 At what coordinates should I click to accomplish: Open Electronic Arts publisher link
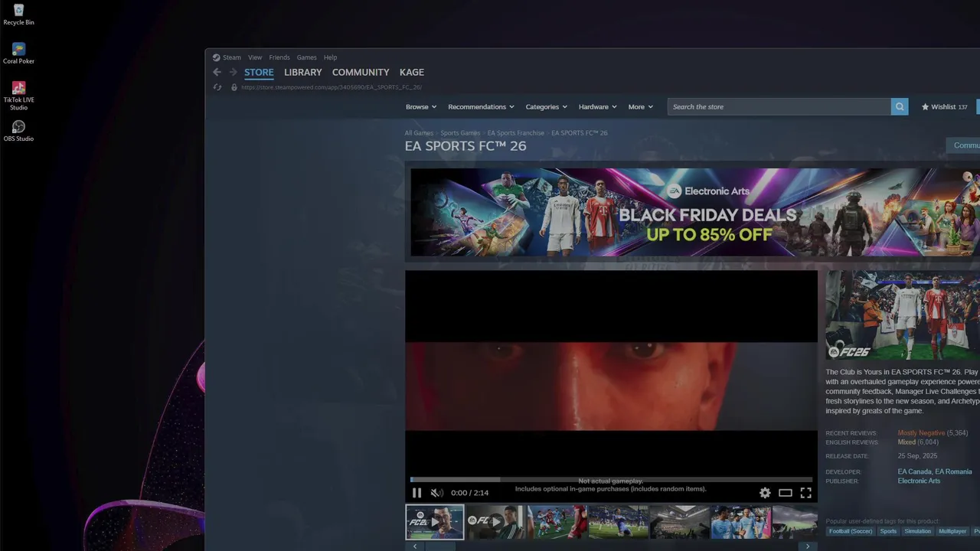pos(919,481)
